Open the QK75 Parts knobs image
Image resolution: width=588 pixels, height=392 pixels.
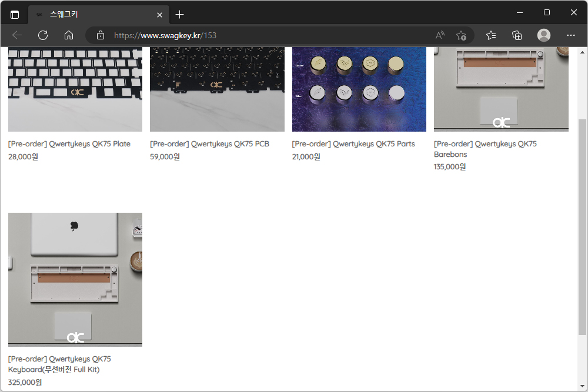point(359,89)
